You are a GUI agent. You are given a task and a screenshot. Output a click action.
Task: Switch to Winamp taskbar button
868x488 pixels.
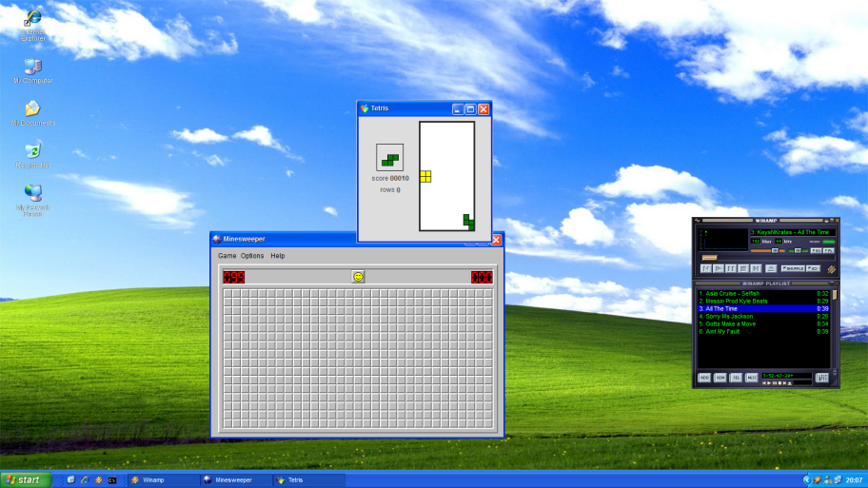[163, 480]
